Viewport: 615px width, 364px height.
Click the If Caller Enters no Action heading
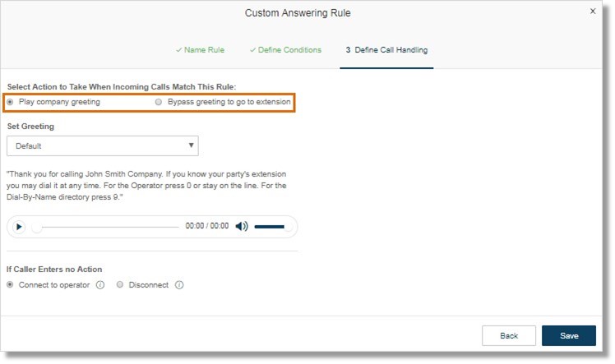(54, 270)
